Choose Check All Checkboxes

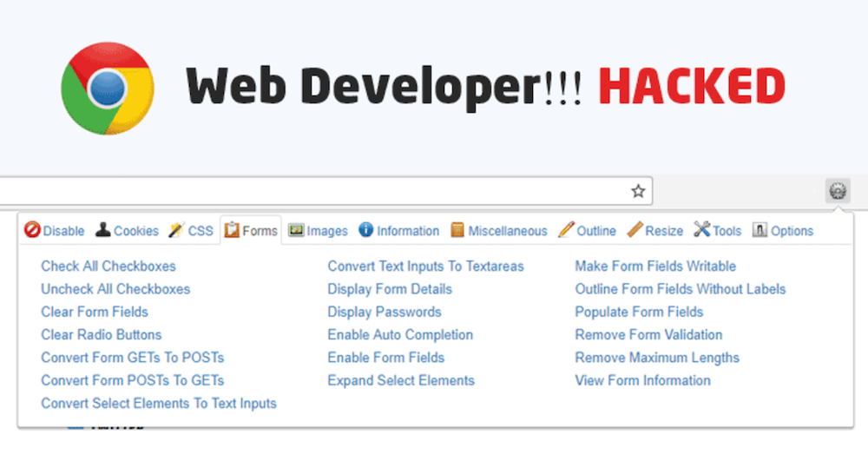(108, 267)
